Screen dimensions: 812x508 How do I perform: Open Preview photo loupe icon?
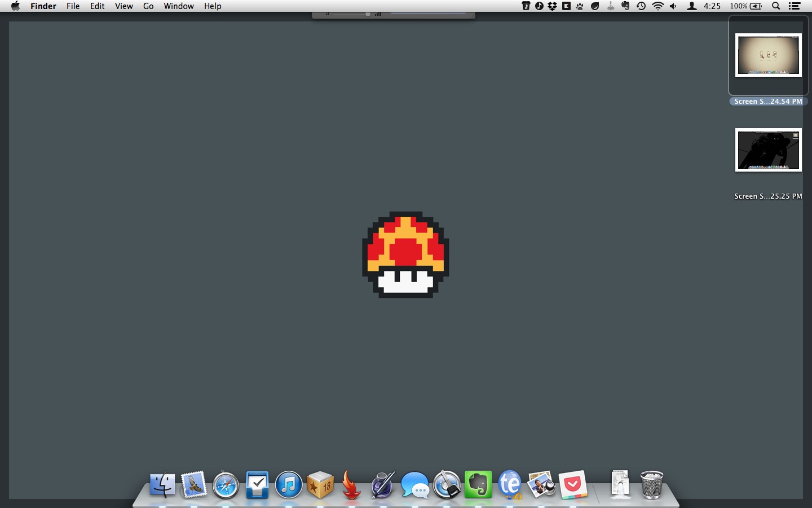[541, 484]
